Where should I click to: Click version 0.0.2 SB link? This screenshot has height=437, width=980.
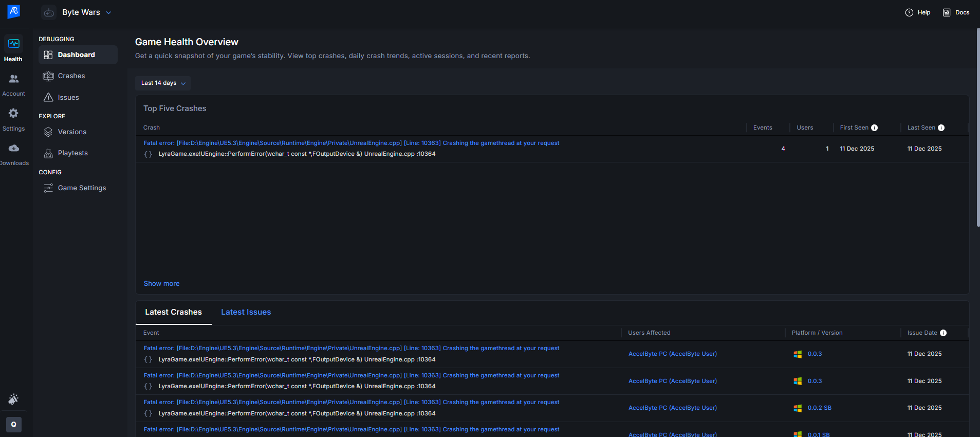(x=819, y=408)
